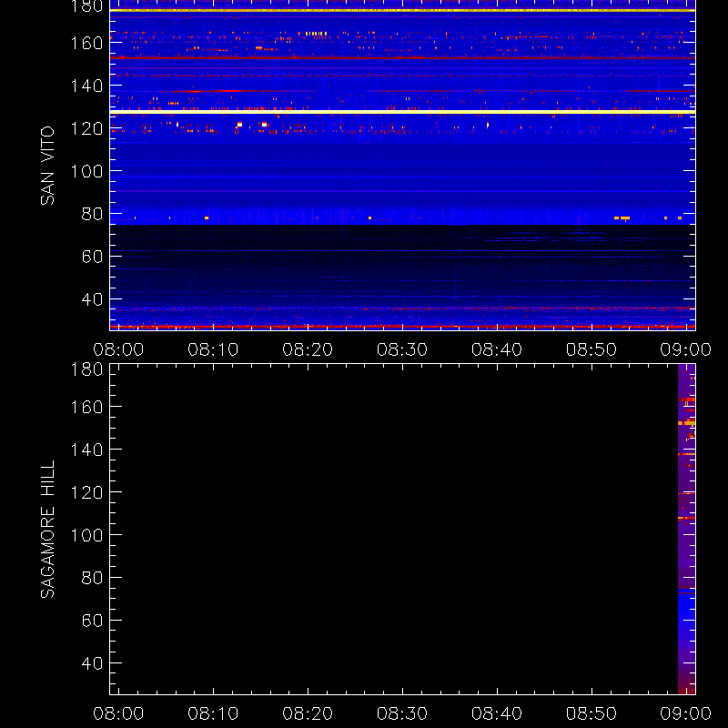
Task: Click 08:10 under the Sagamore Hill plot
Action: coord(213,713)
